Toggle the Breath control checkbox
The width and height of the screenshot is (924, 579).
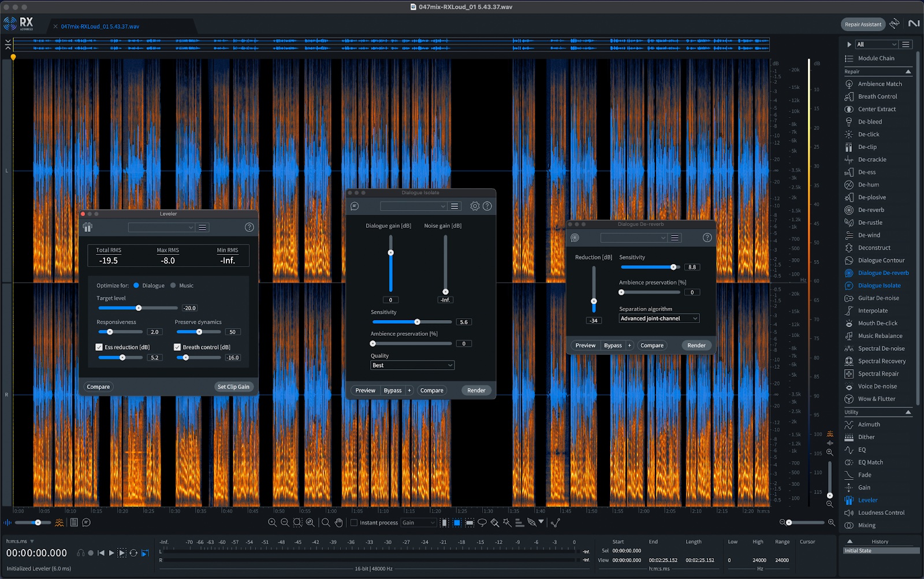click(x=177, y=347)
